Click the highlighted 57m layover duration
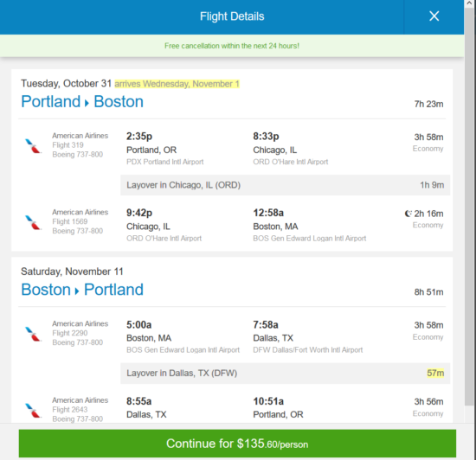The image size is (476, 460). 435,373
